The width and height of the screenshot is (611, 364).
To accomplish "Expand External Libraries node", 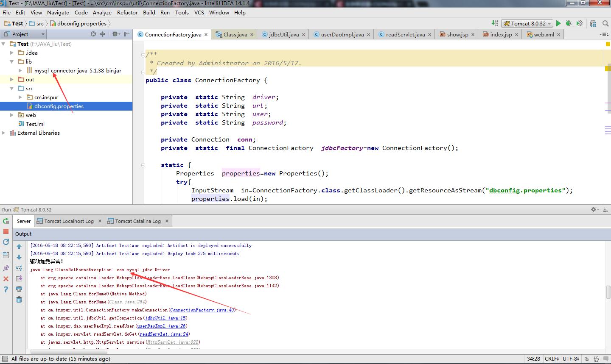I will 3,133.
